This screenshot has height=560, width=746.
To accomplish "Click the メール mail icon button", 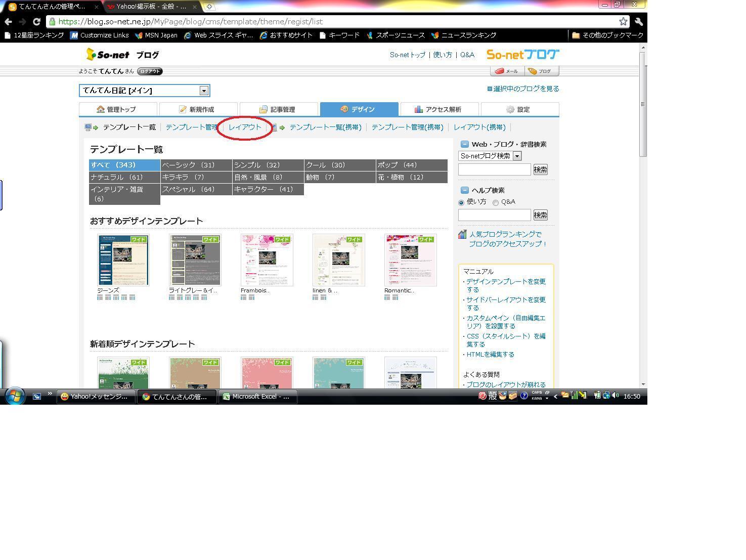I will point(507,71).
